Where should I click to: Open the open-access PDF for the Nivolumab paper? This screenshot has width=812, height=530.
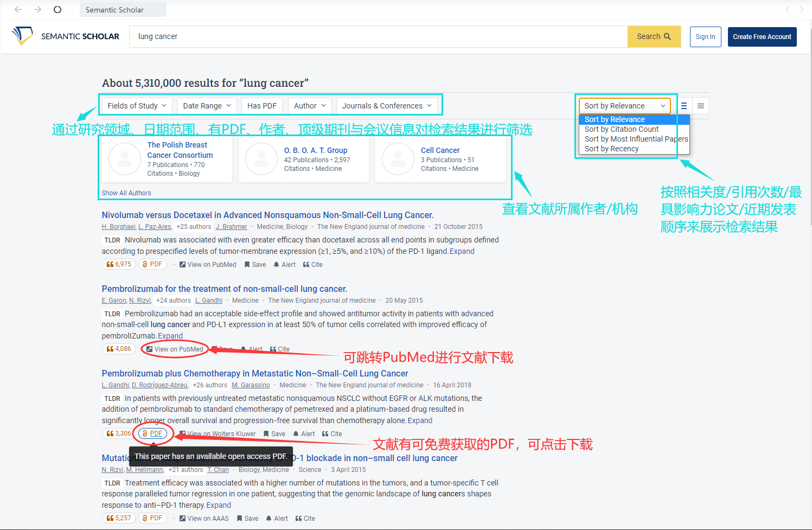[152, 264]
